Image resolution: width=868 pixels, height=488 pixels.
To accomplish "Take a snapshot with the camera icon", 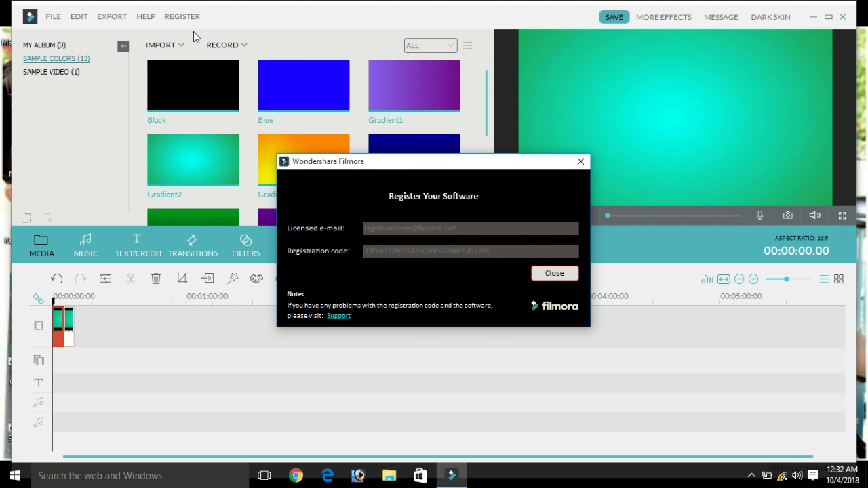I will click(787, 216).
